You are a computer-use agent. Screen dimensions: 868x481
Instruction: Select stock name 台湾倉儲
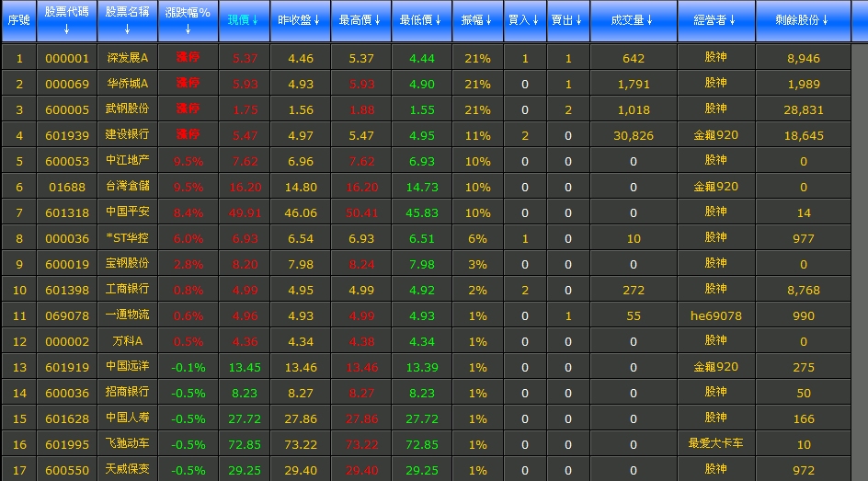(127, 187)
